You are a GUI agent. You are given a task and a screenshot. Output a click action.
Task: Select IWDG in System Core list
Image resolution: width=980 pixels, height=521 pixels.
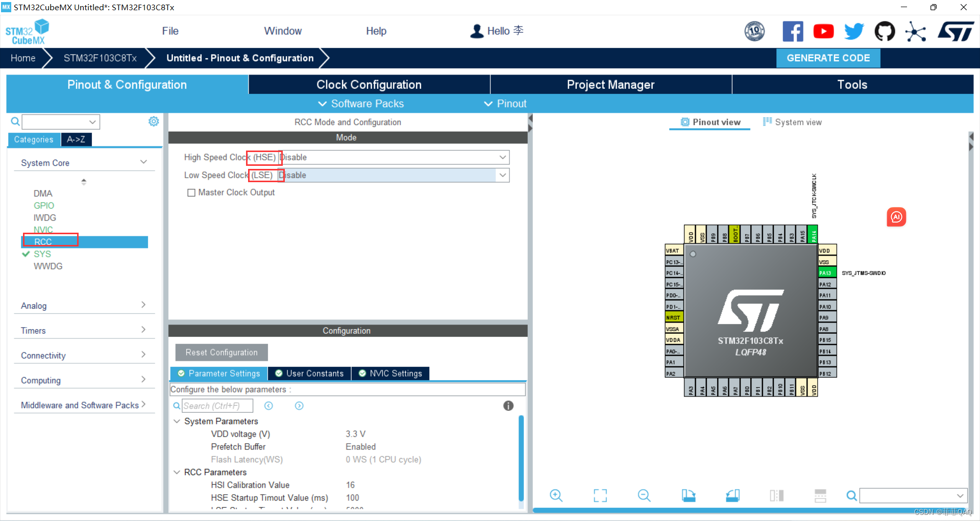point(45,218)
